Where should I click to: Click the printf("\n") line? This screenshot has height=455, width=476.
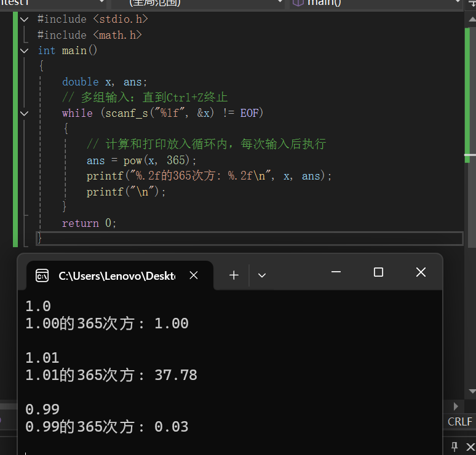tap(126, 192)
